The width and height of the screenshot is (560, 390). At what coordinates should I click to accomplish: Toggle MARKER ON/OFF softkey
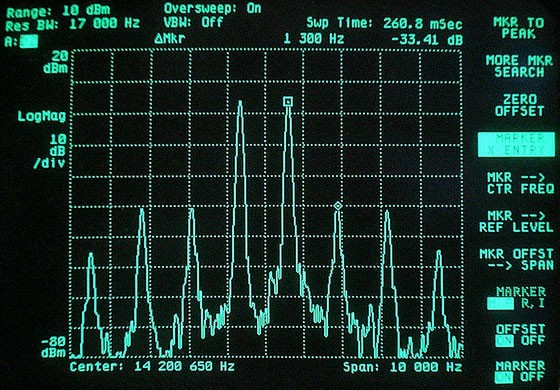pos(520,371)
